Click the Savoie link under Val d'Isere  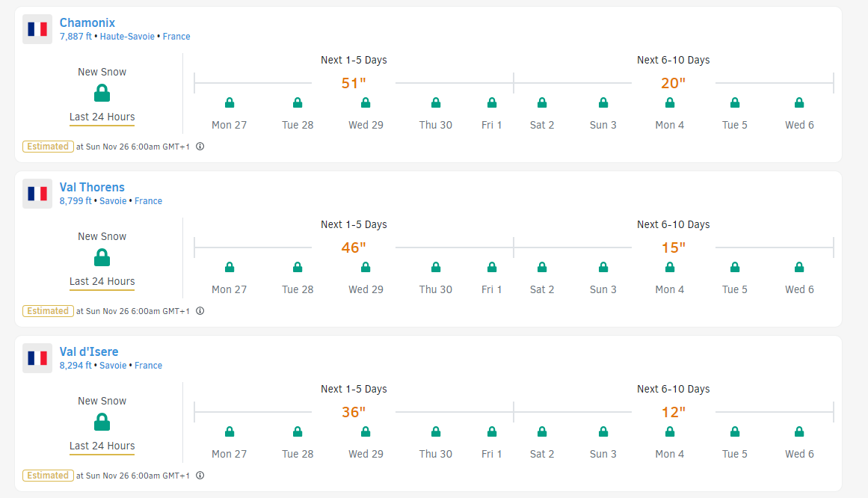pos(113,366)
